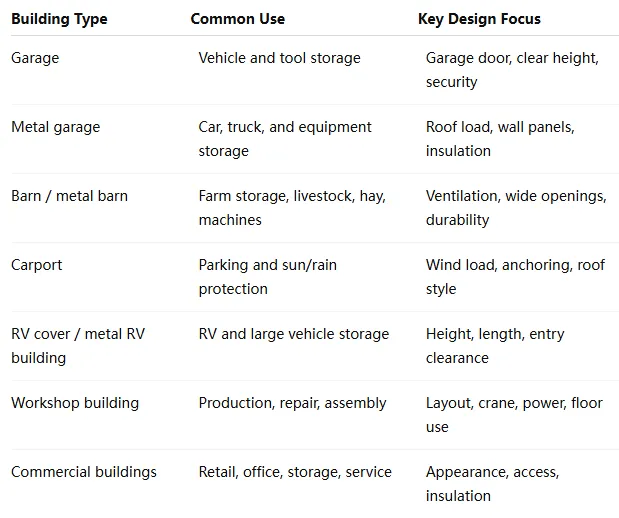Click the Building Type column header
The height and width of the screenshot is (518, 619).
[59, 19]
